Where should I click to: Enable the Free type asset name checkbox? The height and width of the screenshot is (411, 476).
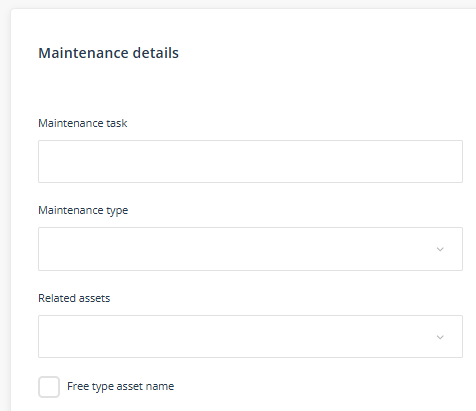coord(49,387)
